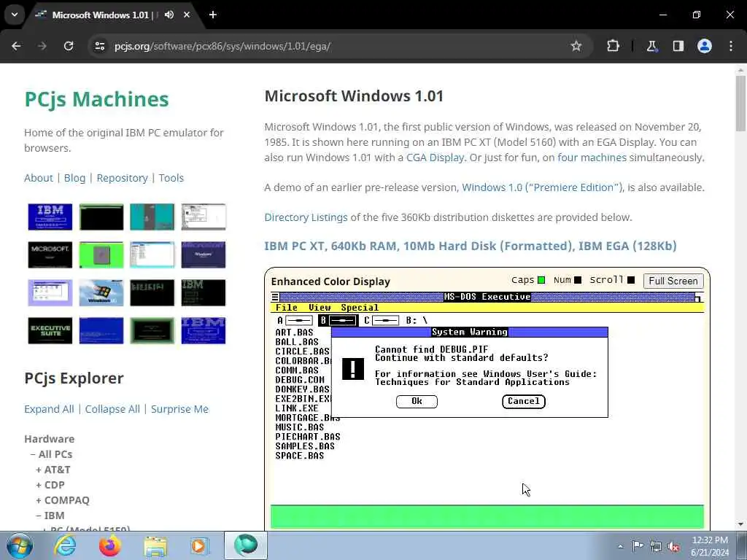Screen dimensions: 747x560
Task: Follow the four machines link
Action: point(592,157)
